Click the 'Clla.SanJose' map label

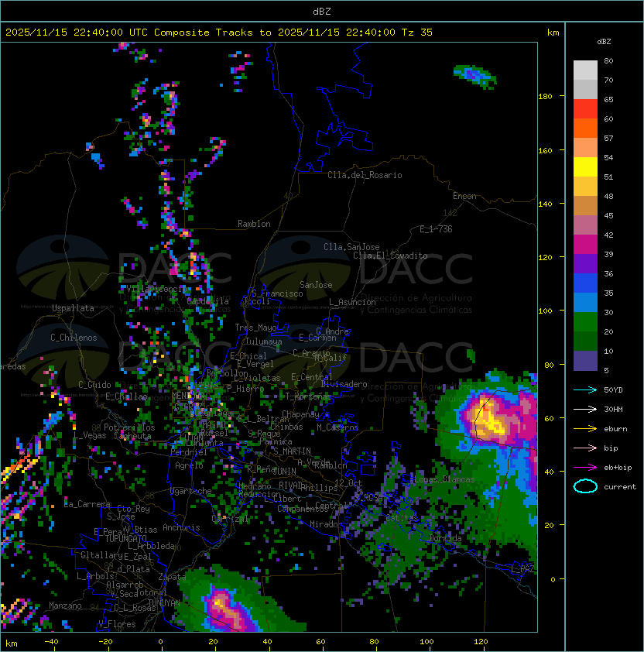pyautogui.click(x=351, y=247)
